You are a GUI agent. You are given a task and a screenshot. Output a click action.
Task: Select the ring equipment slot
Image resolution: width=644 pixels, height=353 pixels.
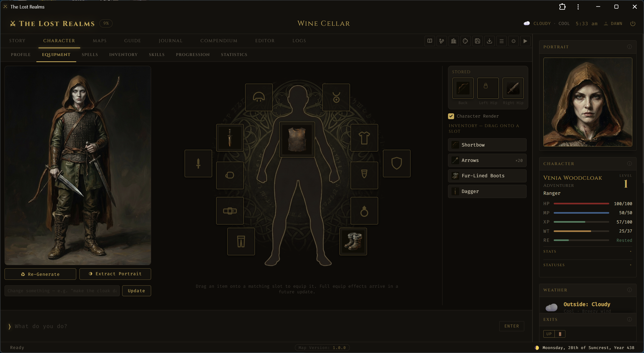pyautogui.click(x=364, y=210)
